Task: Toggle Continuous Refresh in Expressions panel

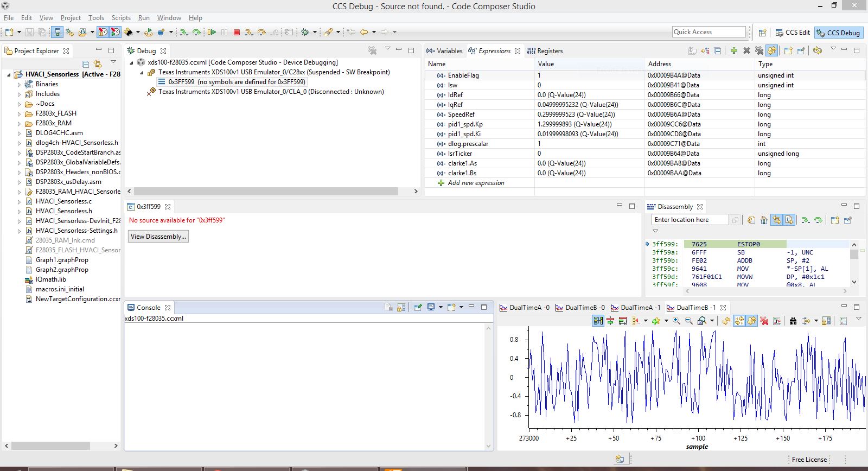Action: [x=772, y=50]
